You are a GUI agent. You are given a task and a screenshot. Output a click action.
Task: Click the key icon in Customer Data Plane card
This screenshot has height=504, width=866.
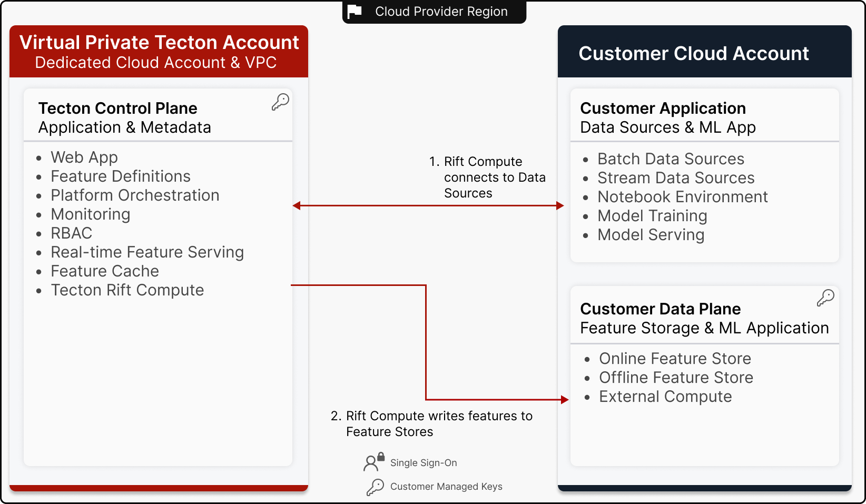pyautogui.click(x=825, y=298)
